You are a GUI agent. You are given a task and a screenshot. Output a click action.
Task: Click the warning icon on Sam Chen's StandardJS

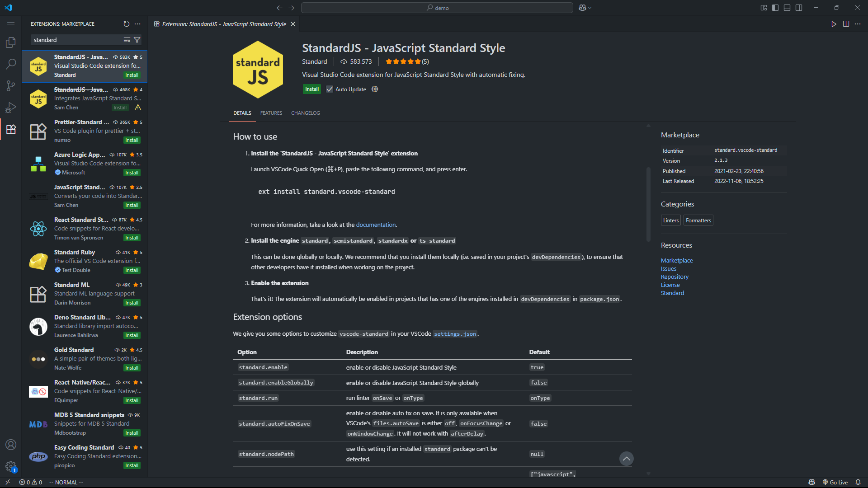pos(138,108)
